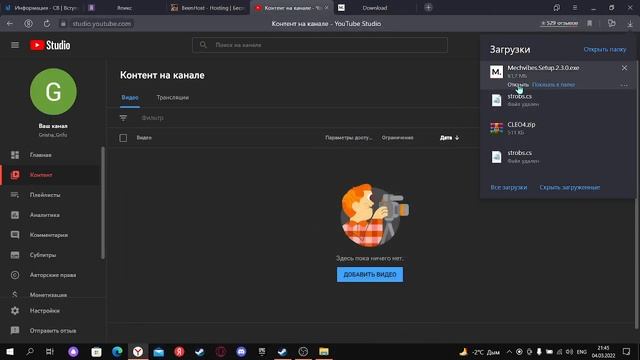Image resolution: width=640 pixels, height=360 pixels.
Task: Open the green G channel avatar
Action: pyautogui.click(x=53, y=91)
